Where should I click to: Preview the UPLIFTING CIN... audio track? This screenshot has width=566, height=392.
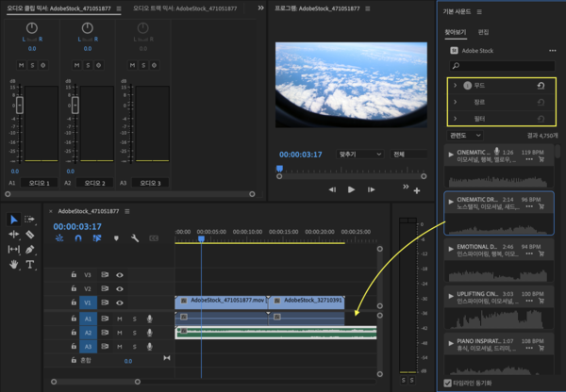click(451, 294)
